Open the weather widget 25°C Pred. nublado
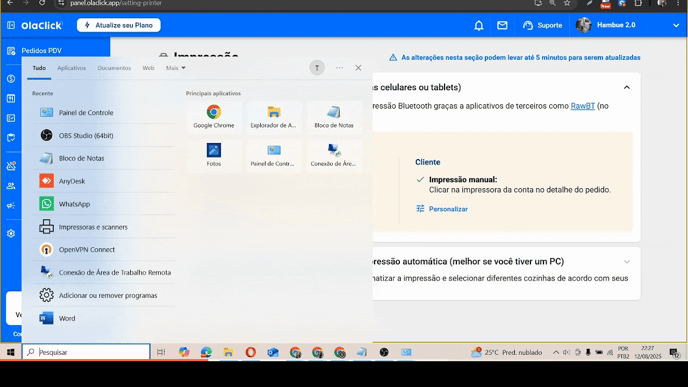688x387 pixels. [506, 352]
